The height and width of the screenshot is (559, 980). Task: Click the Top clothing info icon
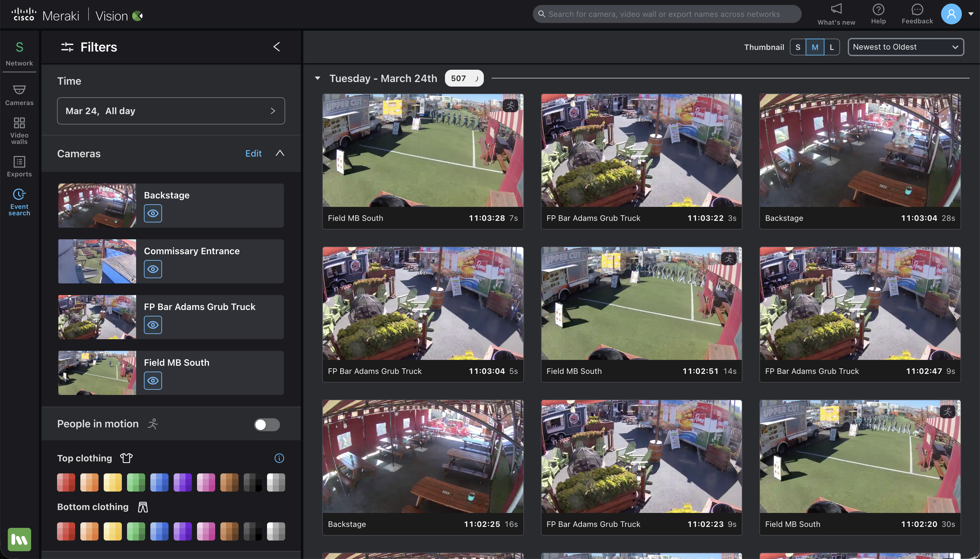tap(279, 458)
